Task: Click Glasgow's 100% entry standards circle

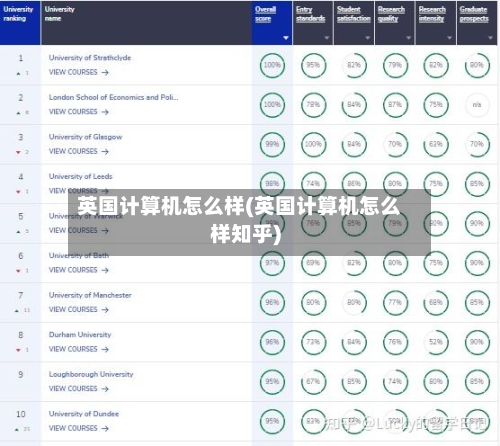Action: point(313,144)
